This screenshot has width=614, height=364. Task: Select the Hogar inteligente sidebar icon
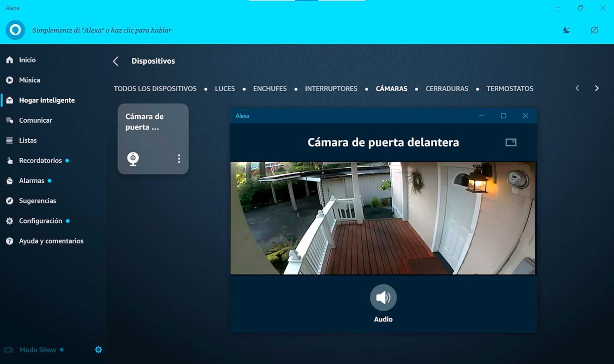click(x=10, y=100)
